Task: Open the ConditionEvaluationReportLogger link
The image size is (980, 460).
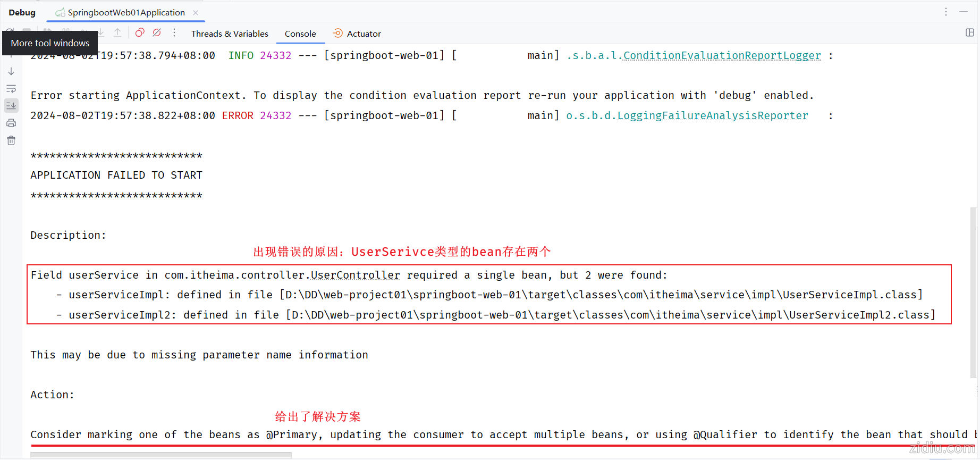Action: pyautogui.click(x=722, y=55)
